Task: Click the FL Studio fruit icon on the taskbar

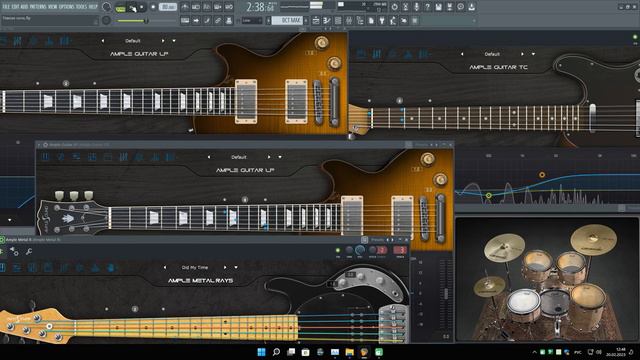Action: coord(364,352)
